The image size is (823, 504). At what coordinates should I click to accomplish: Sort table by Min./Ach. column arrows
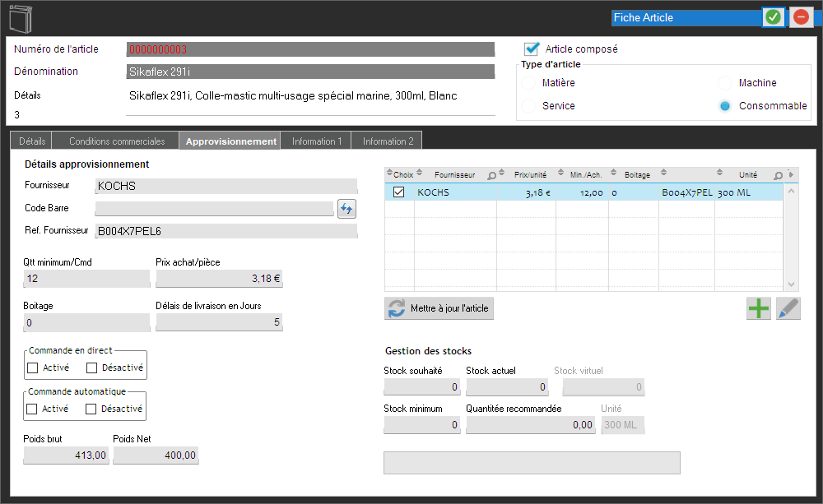(560, 173)
